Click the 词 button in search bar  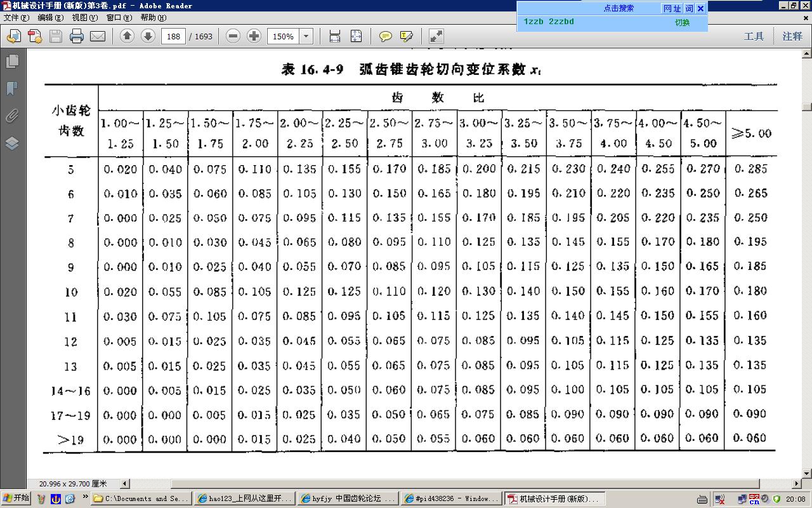[x=689, y=8]
